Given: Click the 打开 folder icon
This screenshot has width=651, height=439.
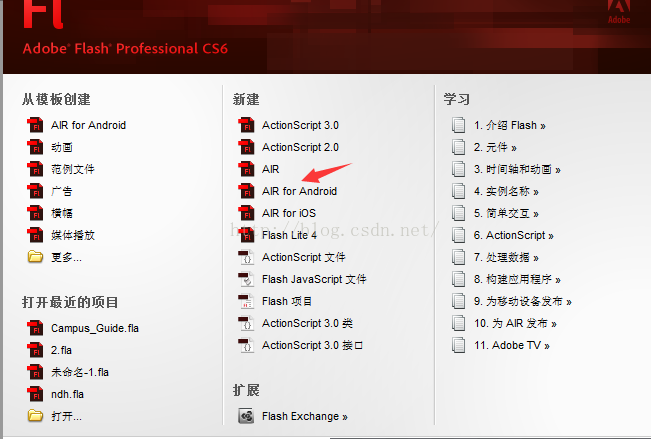Looking at the screenshot, I should [35, 415].
